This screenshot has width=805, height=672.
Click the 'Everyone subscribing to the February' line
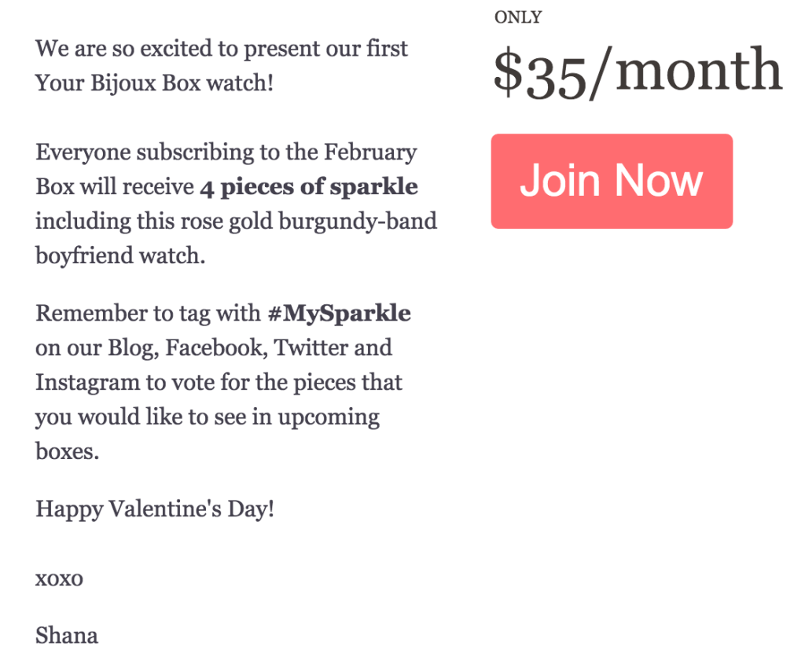click(226, 152)
